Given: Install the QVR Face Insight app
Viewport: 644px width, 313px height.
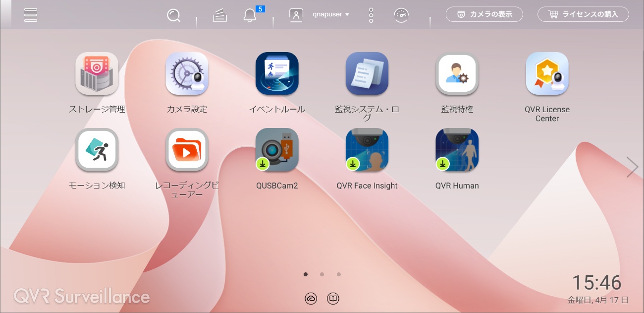Looking at the screenshot, I should pyautogui.click(x=367, y=150).
